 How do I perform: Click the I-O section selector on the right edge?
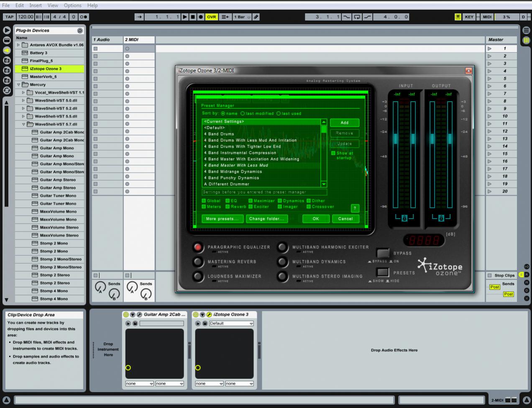pos(527,267)
